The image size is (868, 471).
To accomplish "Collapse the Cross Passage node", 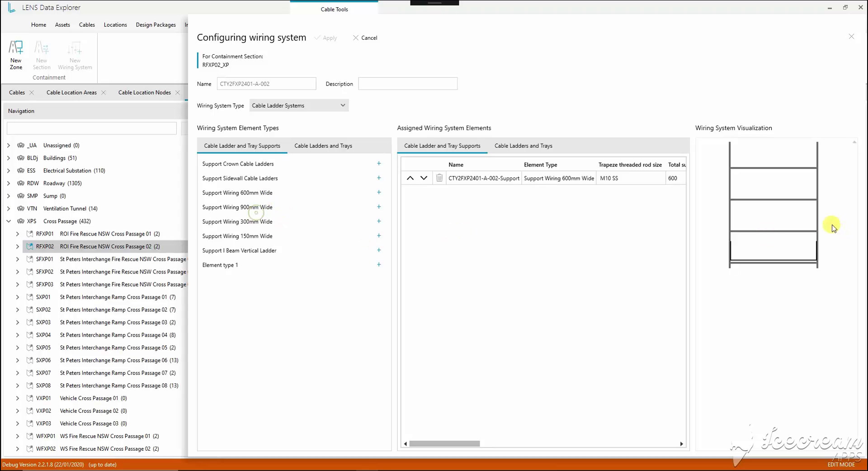I will coord(9,221).
